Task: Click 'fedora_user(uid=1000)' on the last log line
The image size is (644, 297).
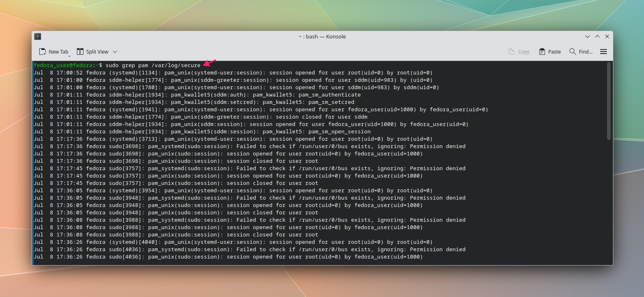Action: (389, 256)
